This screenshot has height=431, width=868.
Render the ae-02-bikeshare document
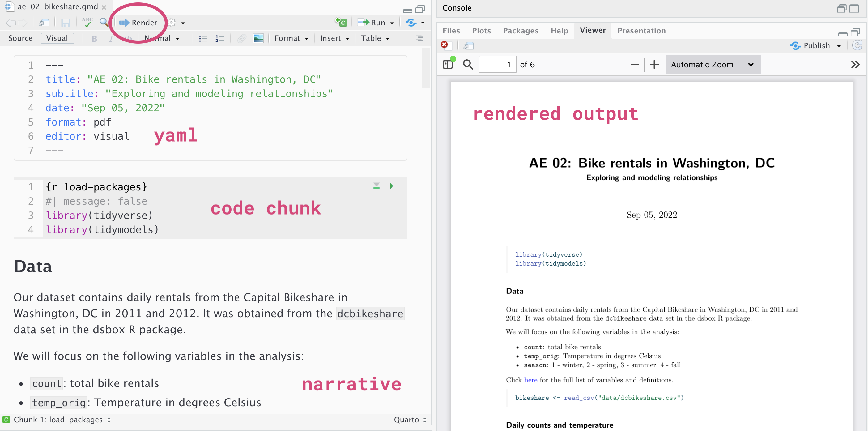(140, 22)
